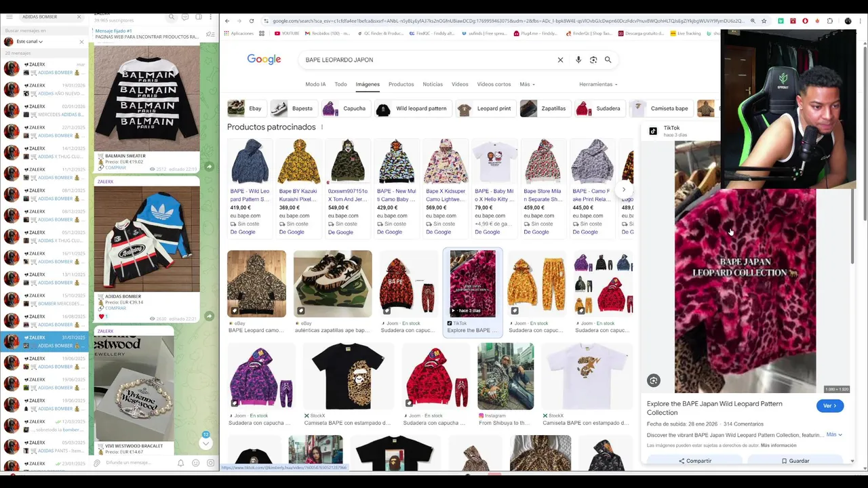Forward the ADIDAS BOMBER post
The width and height of the screenshot is (868, 488).
209,316
